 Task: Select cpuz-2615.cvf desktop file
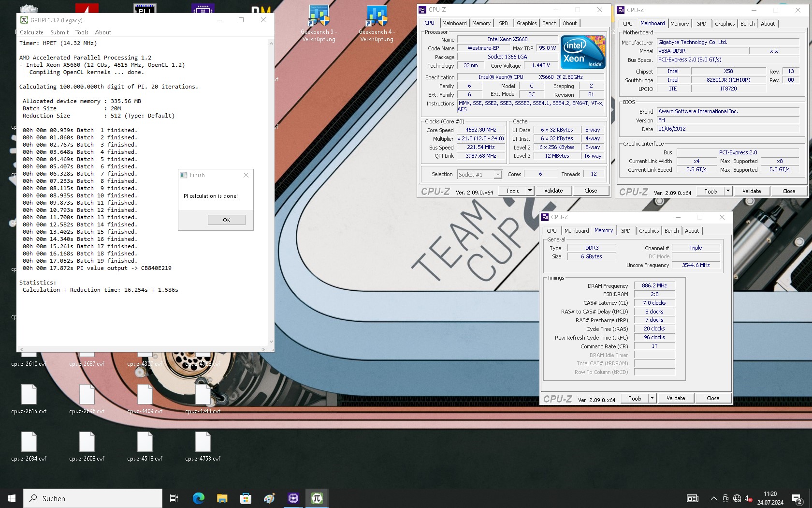click(29, 399)
